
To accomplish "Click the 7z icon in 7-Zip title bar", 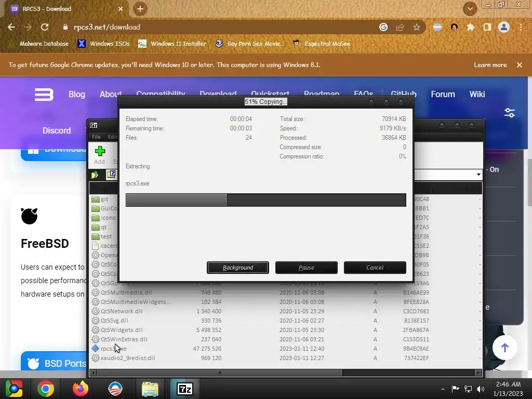I will click(x=94, y=125).
